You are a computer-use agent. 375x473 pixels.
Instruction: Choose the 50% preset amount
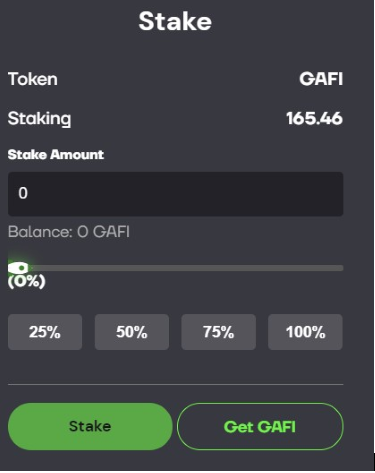coord(132,332)
